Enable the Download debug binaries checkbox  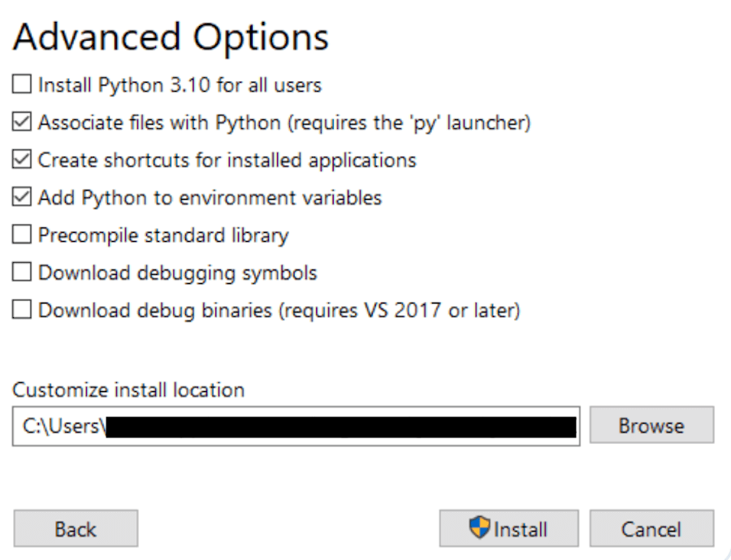click(x=22, y=310)
